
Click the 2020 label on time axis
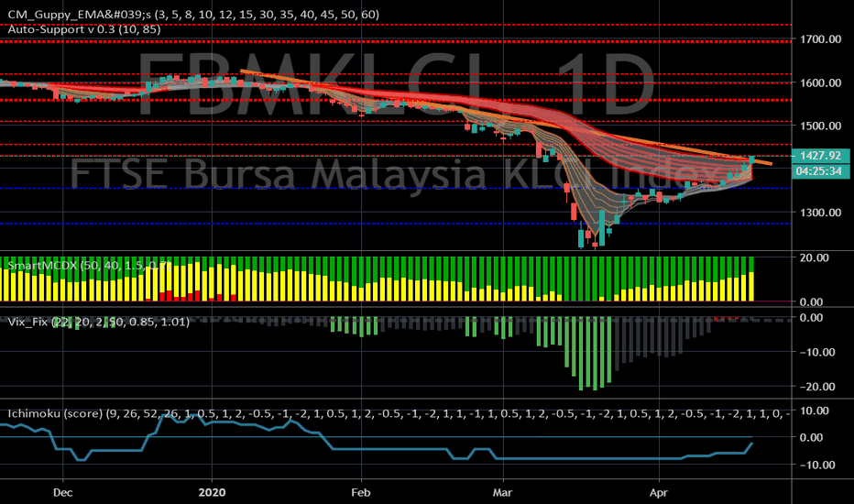[212, 493]
